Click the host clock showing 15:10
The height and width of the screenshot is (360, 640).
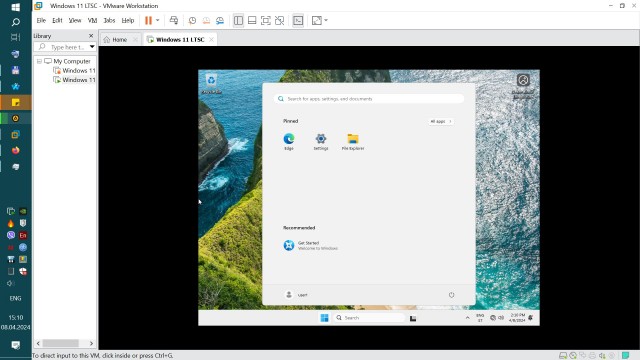coord(16,318)
